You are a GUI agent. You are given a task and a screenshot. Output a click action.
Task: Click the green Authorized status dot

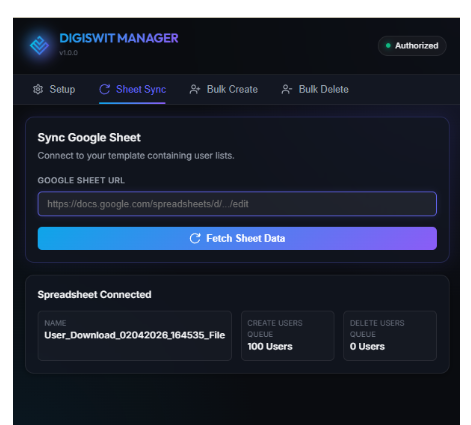coord(388,46)
